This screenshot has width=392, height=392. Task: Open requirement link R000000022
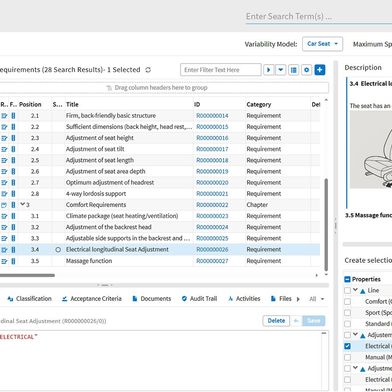(x=212, y=205)
